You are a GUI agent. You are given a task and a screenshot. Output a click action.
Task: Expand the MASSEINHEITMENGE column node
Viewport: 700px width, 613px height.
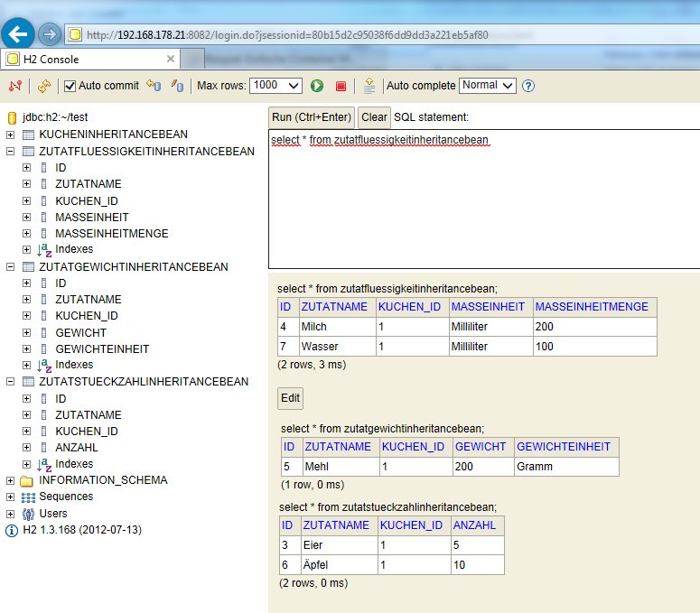[x=27, y=233]
